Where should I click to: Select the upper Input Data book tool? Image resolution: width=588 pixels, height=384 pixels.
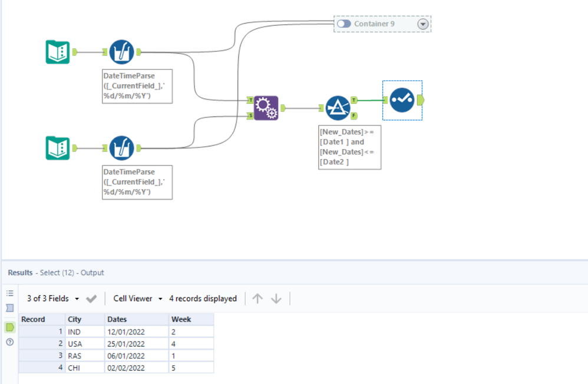[x=58, y=52]
